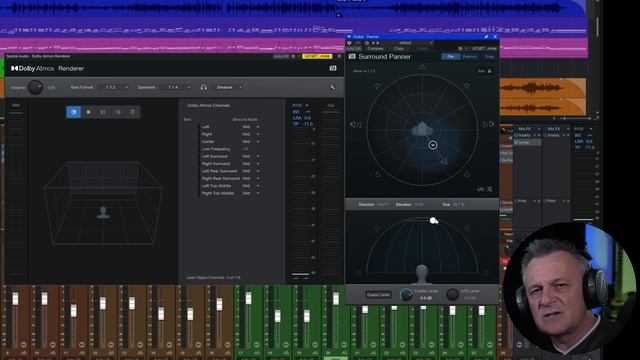Click the Surround Panner logo icon
Viewport: 640px width, 360px height.
pos(352,57)
